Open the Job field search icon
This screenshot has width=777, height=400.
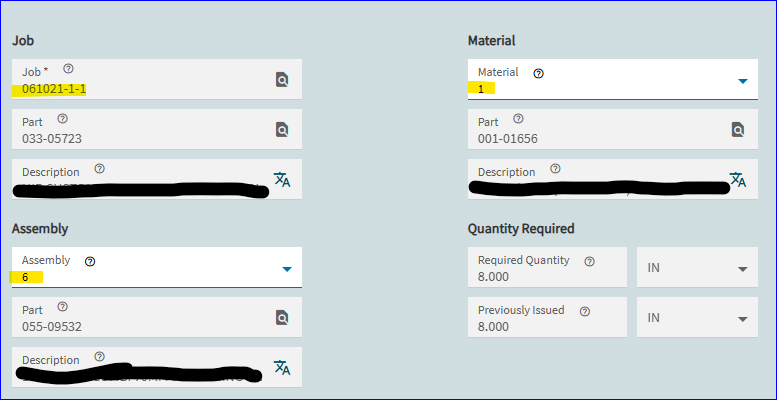pyautogui.click(x=282, y=80)
